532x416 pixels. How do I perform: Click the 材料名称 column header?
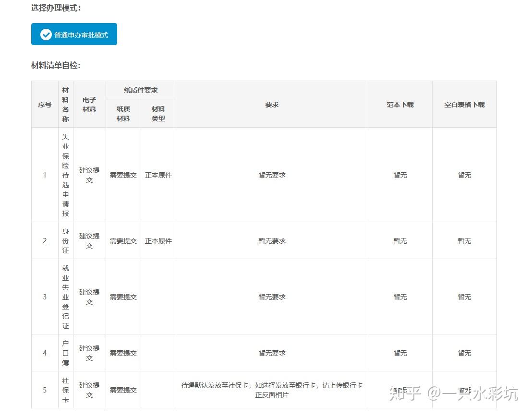[65, 105]
